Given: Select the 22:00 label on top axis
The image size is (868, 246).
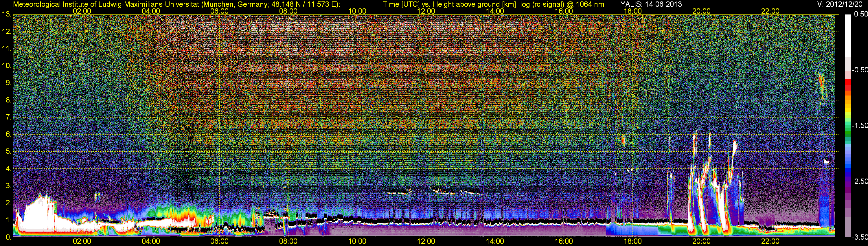Looking at the screenshot, I should pyautogui.click(x=770, y=11).
